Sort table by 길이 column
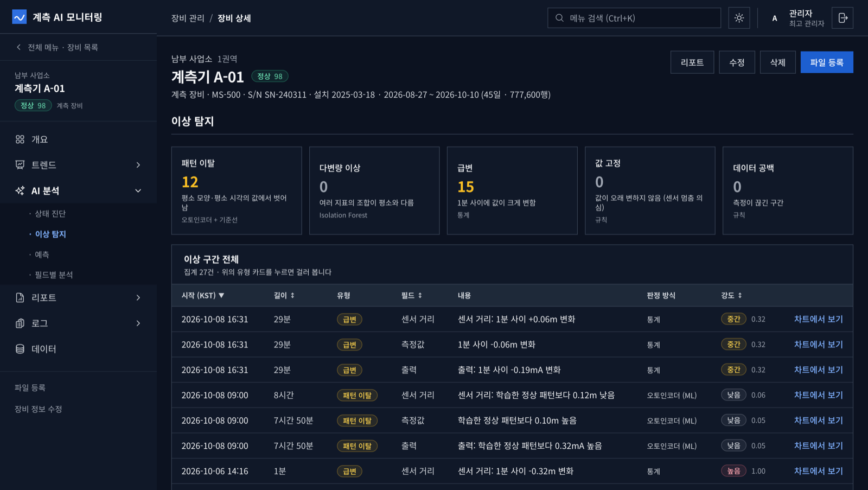 (284, 295)
